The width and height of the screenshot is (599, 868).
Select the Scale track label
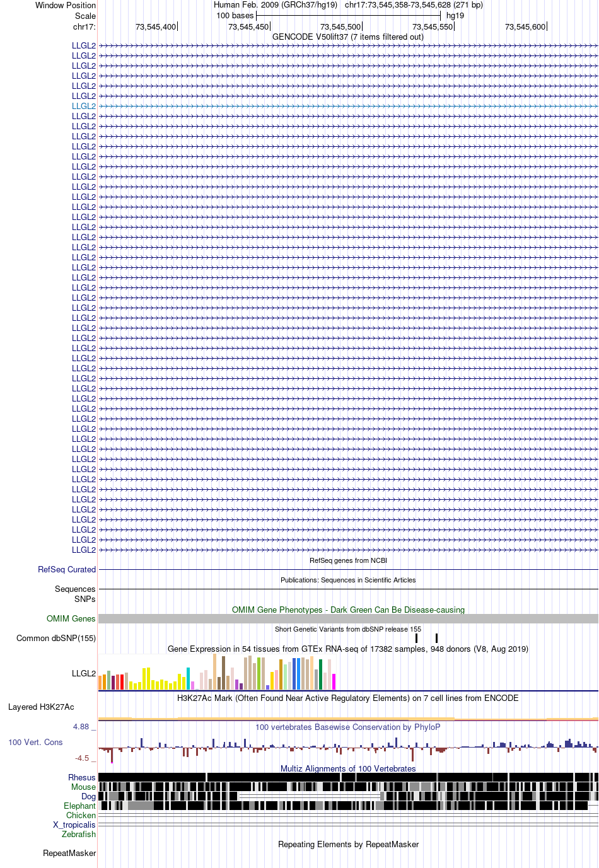[86, 16]
